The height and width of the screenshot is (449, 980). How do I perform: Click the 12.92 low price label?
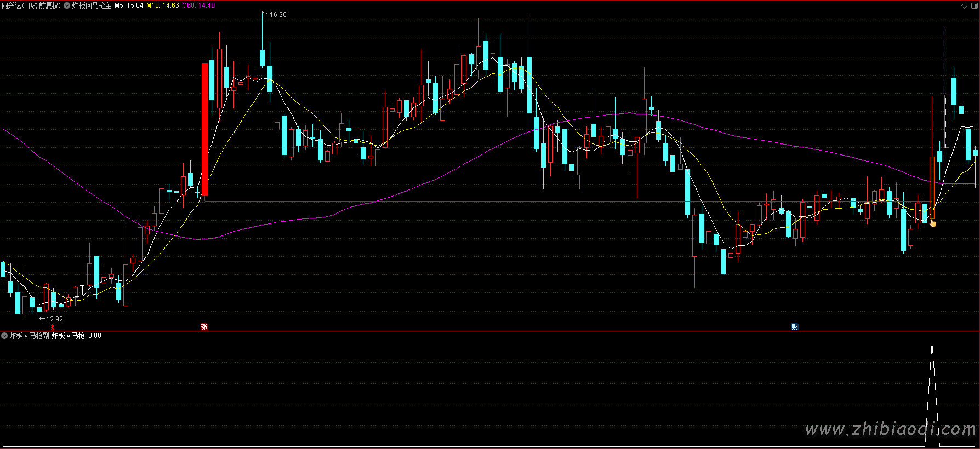(x=54, y=319)
